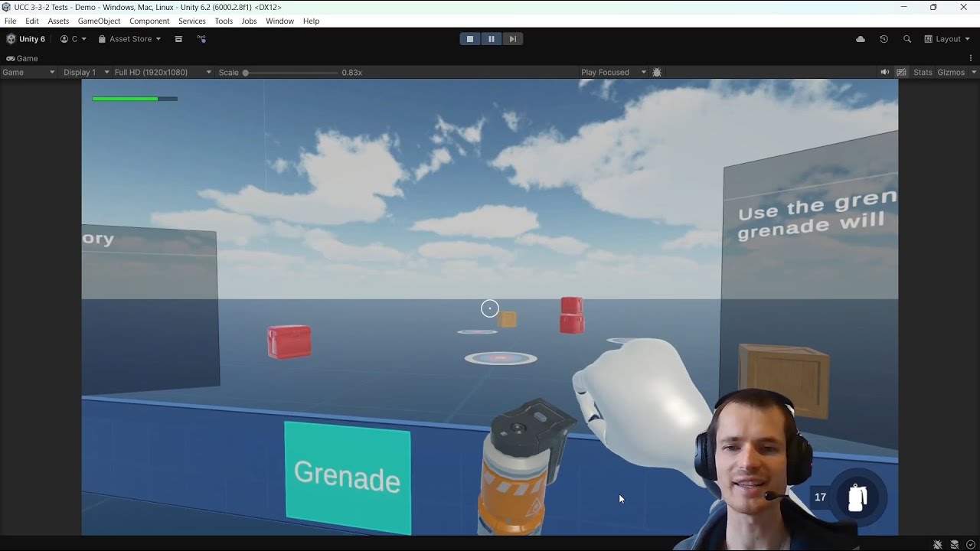Image resolution: width=980 pixels, height=551 pixels.
Task: Stop play mode with the play button
Action: click(x=470, y=39)
